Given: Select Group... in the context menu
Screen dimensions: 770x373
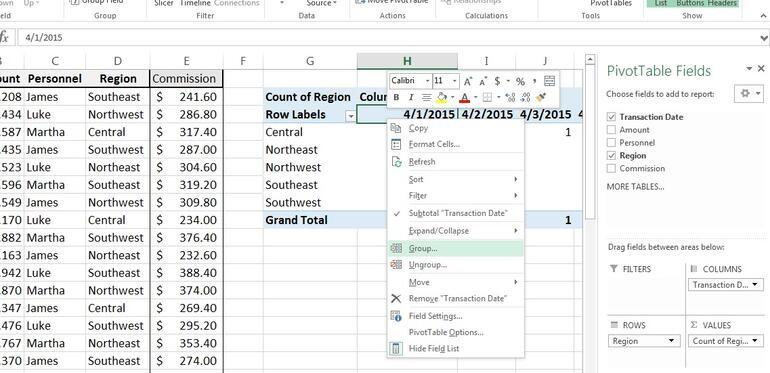Looking at the screenshot, I should point(455,248).
